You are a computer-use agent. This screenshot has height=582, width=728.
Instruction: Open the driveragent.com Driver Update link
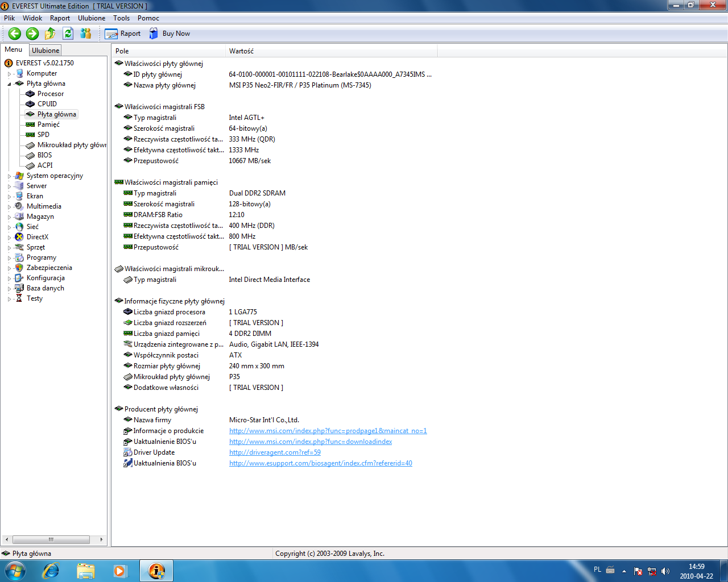[x=275, y=452]
